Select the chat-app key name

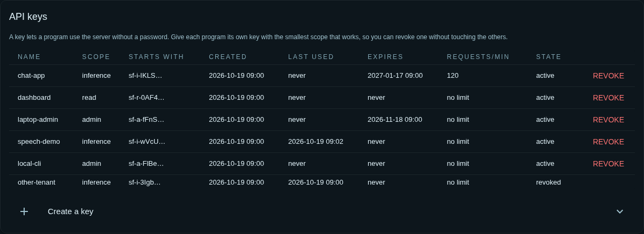point(31,76)
